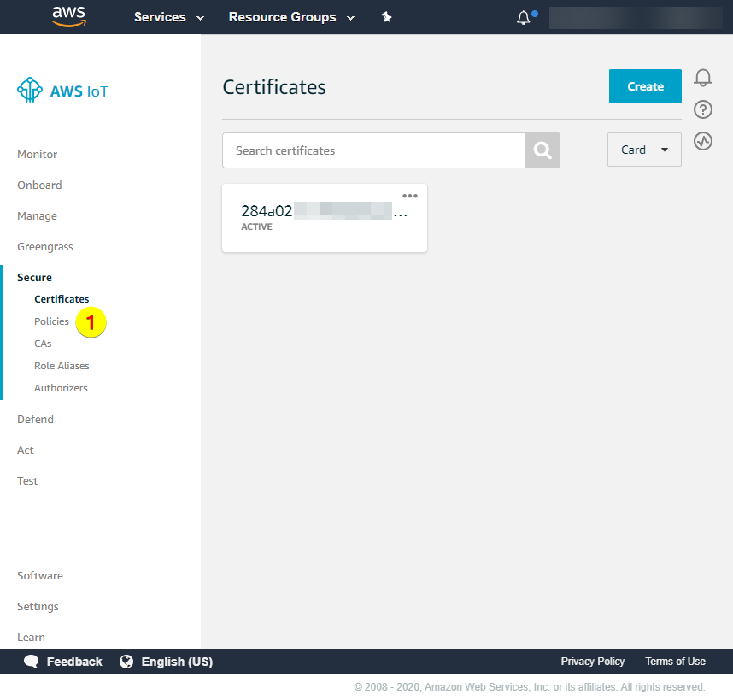This screenshot has height=700, width=733.
Task: Open the certificate card three-dots menu
Action: click(410, 196)
